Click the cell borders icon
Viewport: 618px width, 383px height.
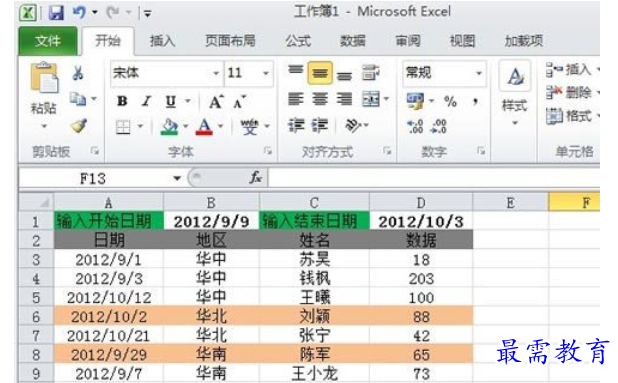123,127
